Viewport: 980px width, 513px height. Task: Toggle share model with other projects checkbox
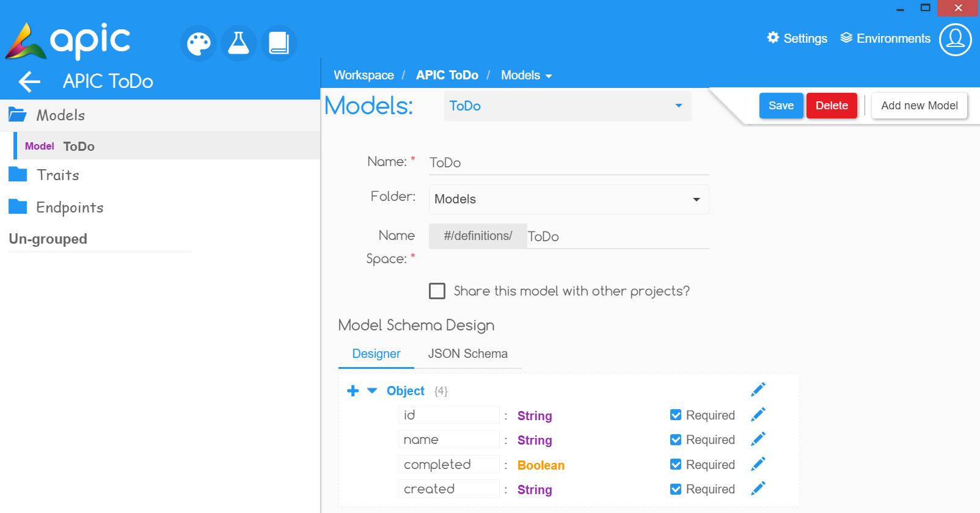coord(437,291)
